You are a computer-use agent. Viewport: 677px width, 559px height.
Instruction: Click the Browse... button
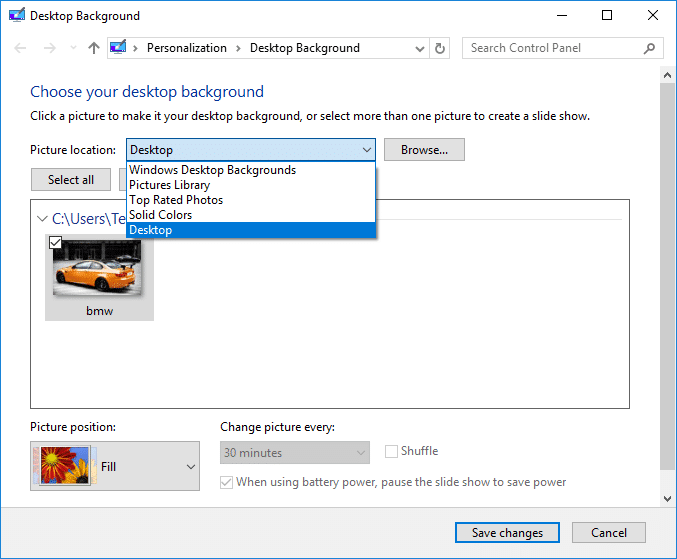click(x=424, y=150)
